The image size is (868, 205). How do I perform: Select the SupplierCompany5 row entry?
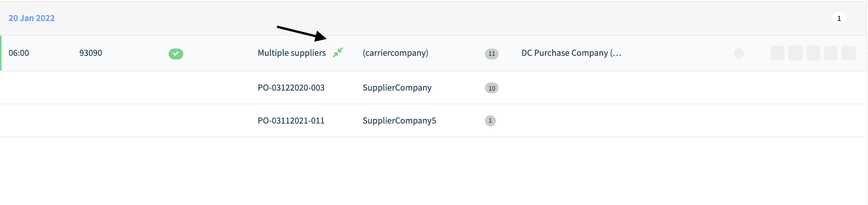pos(400,121)
